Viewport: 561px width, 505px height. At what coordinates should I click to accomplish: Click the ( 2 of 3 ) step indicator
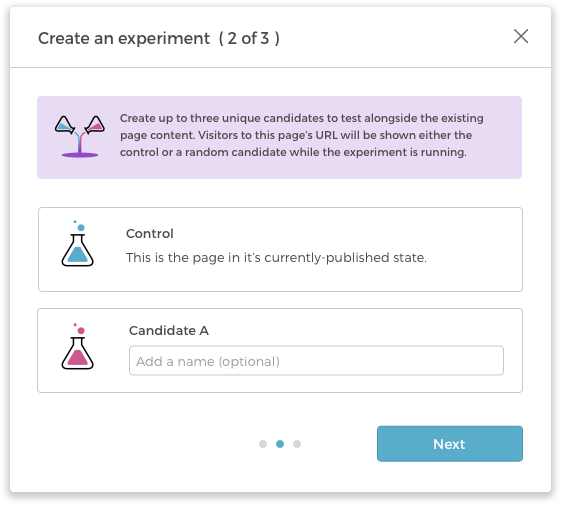(249, 38)
